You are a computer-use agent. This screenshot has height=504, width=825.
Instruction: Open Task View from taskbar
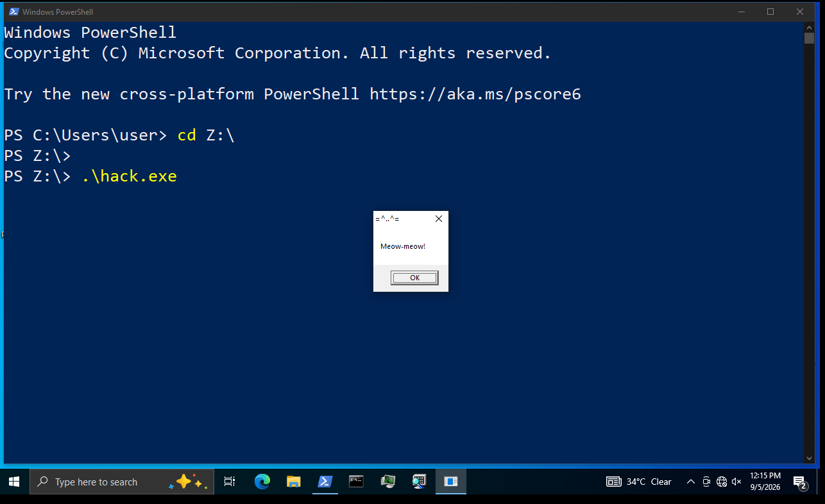click(x=230, y=482)
